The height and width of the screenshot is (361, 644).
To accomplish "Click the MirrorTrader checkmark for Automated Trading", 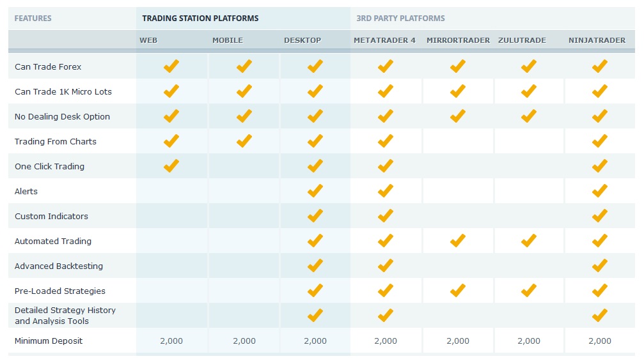I will click(x=457, y=240).
